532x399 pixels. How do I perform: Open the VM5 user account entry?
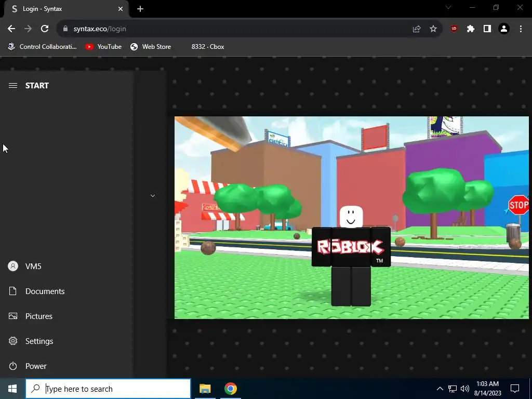coord(66,267)
